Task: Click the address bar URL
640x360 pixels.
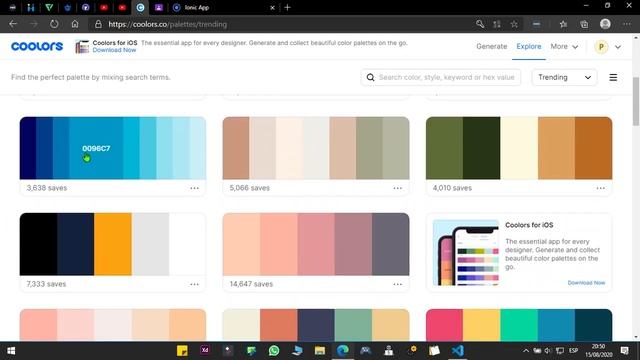Action: tap(167, 24)
